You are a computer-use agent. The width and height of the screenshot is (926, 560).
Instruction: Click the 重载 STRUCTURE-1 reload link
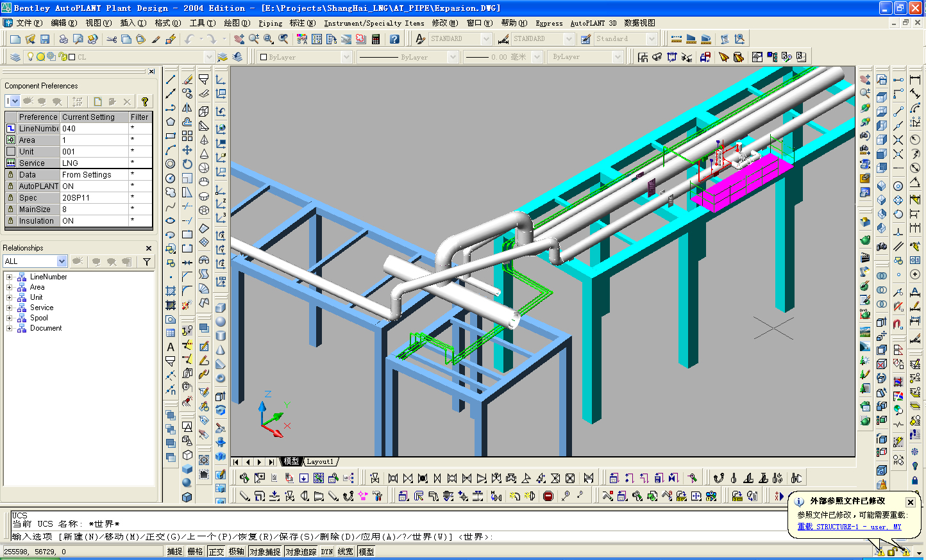click(849, 527)
